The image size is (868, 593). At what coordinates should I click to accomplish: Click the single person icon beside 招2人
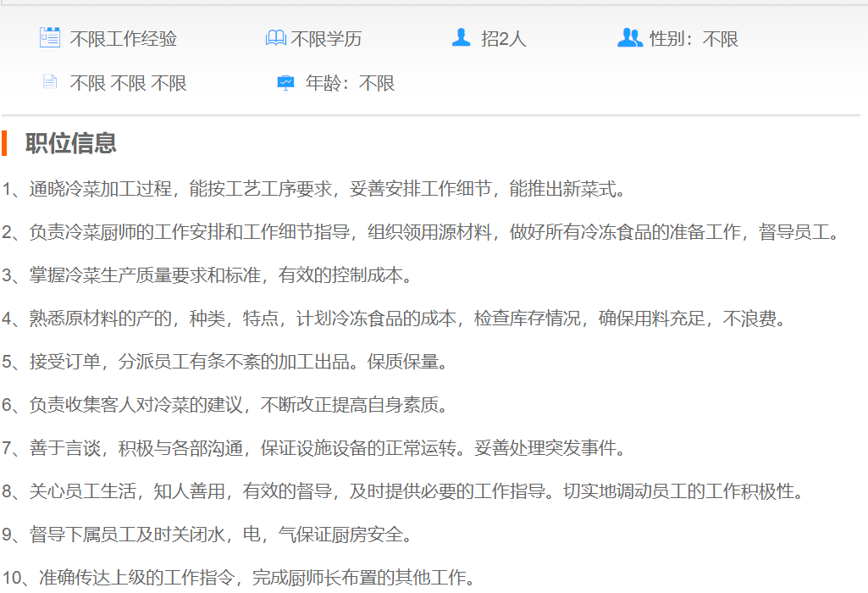[x=461, y=37]
